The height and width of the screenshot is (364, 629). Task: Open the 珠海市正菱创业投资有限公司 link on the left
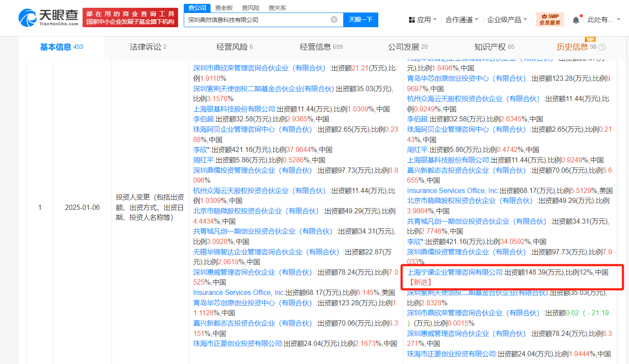click(238, 344)
